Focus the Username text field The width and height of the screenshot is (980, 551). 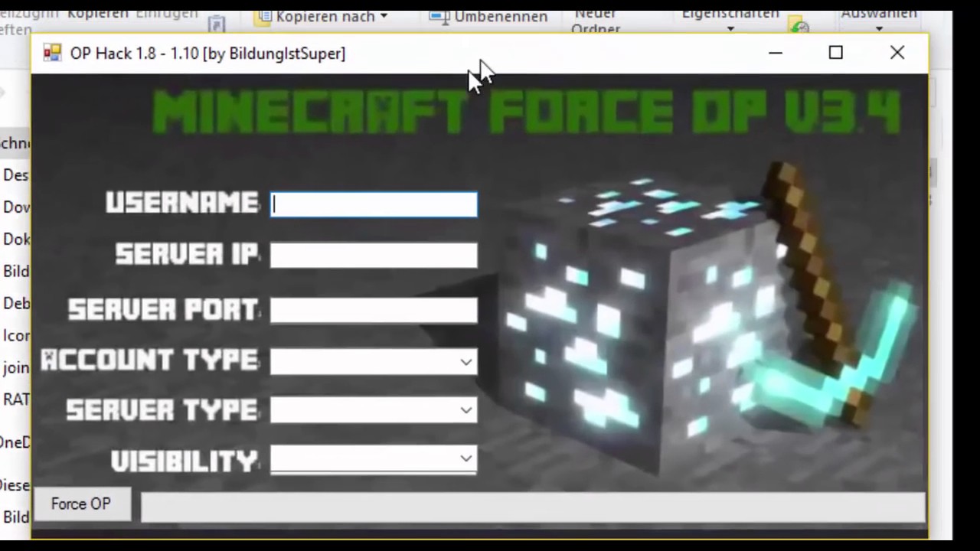374,204
